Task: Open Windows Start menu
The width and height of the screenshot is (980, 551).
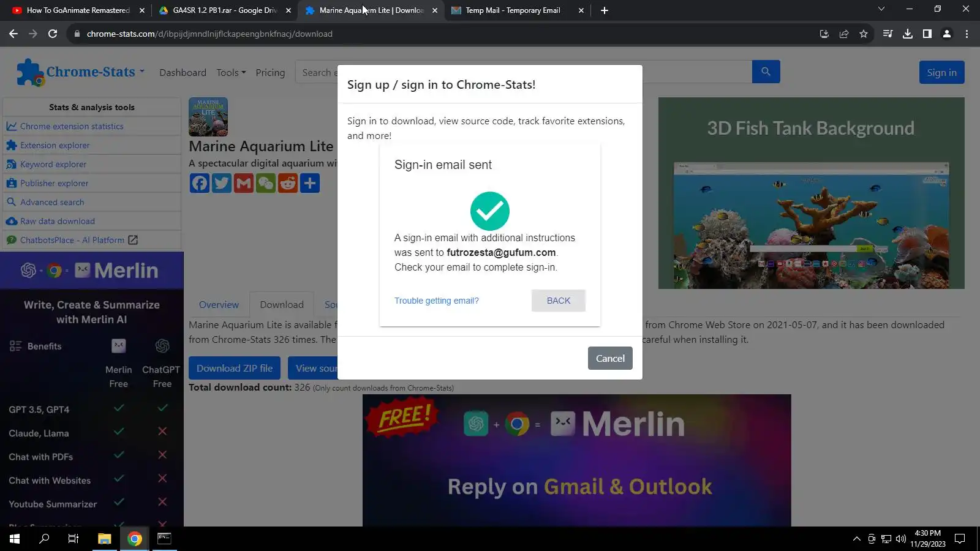Action: click(15, 539)
